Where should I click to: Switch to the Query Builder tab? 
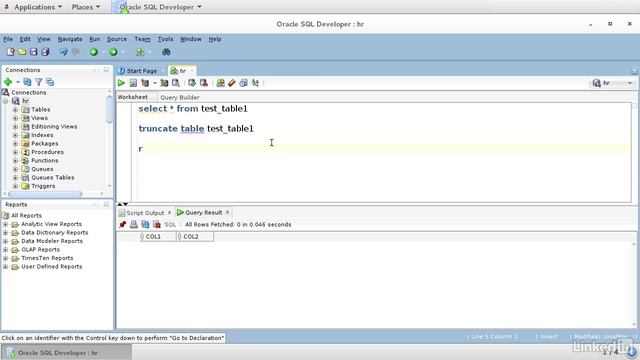pyautogui.click(x=180, y=97)
